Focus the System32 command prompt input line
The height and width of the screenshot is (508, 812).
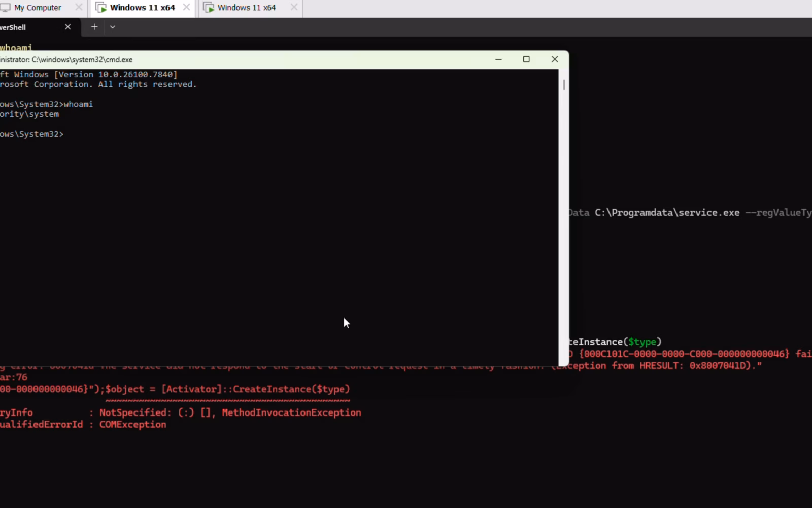31,134
